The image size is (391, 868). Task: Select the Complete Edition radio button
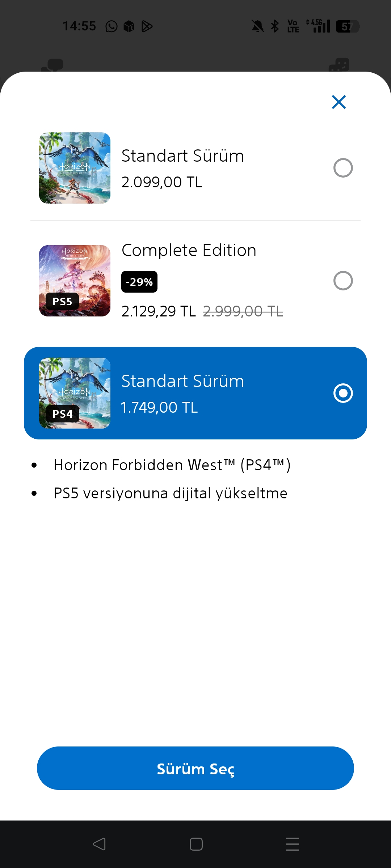pyautogui.click(x=343, y=281)
